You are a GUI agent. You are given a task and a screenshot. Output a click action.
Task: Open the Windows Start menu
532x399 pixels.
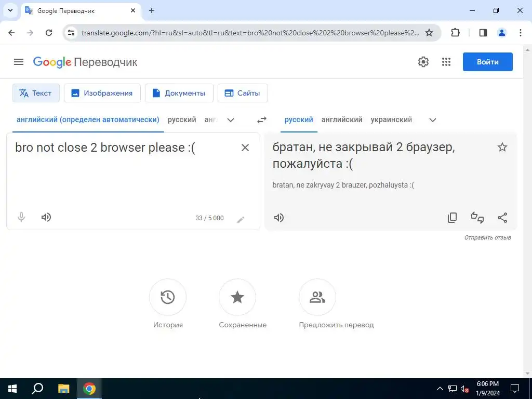12,389
